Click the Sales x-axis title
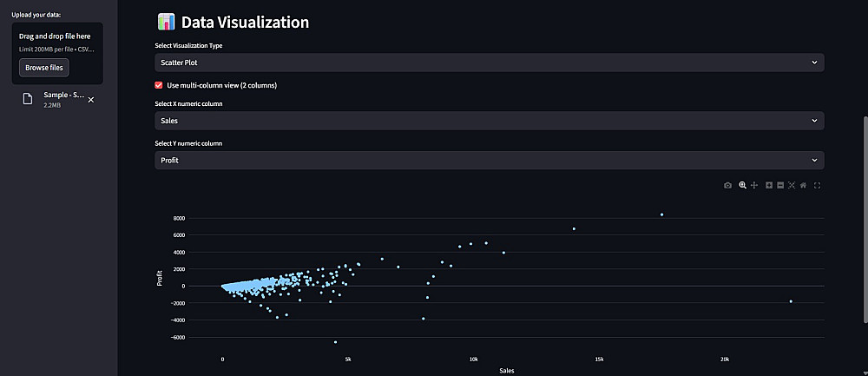868x376 pixels. pyautogui.click(x=507, y=371)
